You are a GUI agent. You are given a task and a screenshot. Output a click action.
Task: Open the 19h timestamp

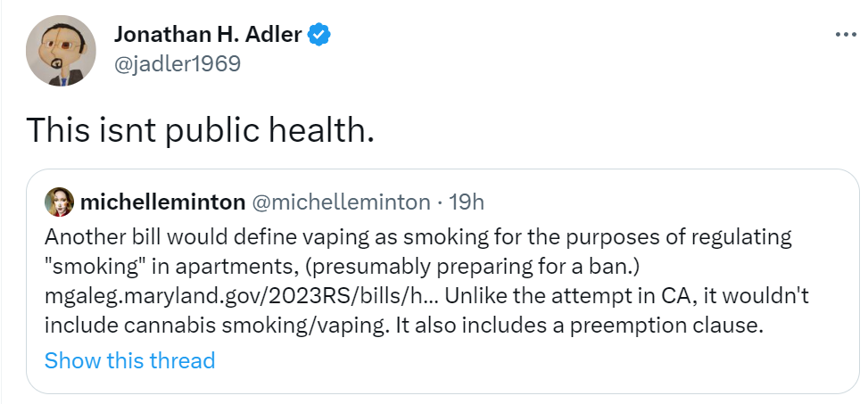[466, 202]
